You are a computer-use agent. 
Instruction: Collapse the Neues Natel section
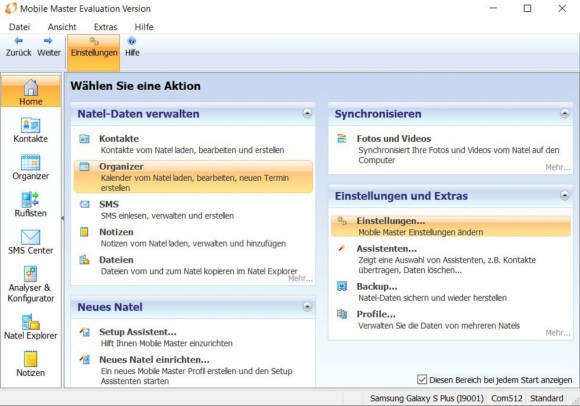[x=307, y=307]
